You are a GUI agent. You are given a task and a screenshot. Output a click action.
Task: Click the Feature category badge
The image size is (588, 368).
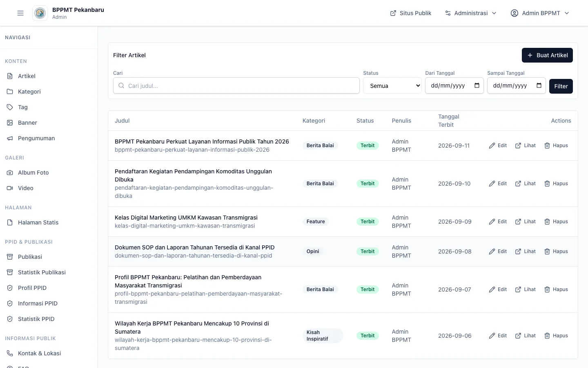click(316, 222)
